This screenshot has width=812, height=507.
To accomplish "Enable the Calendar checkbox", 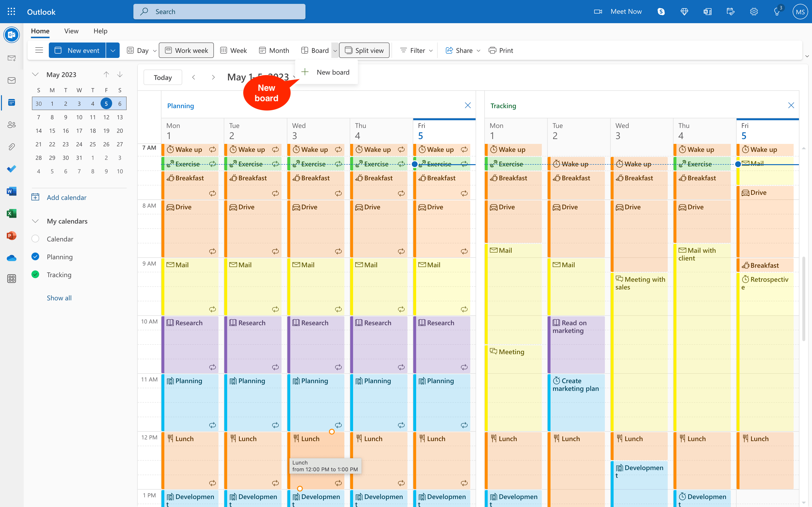I will (x=36, y=239).
